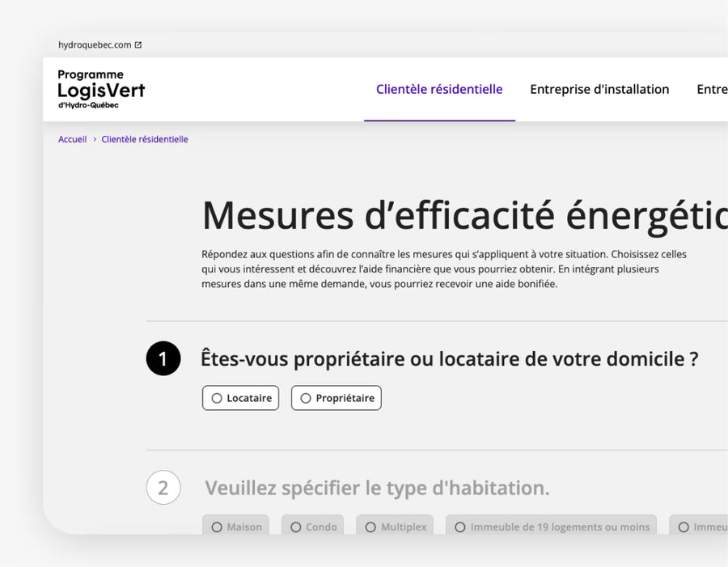Select Immeuble de 19 logements ou moins
The width and height of the screenshot is (728, 567).
pyautogui.click(x=551, y=527)
